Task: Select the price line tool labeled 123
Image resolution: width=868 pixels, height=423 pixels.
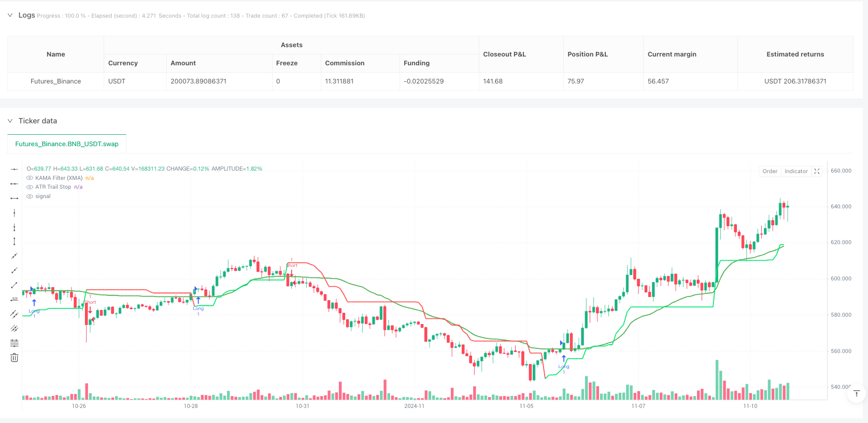Action: pyautogui.click(x=15, y=300)
